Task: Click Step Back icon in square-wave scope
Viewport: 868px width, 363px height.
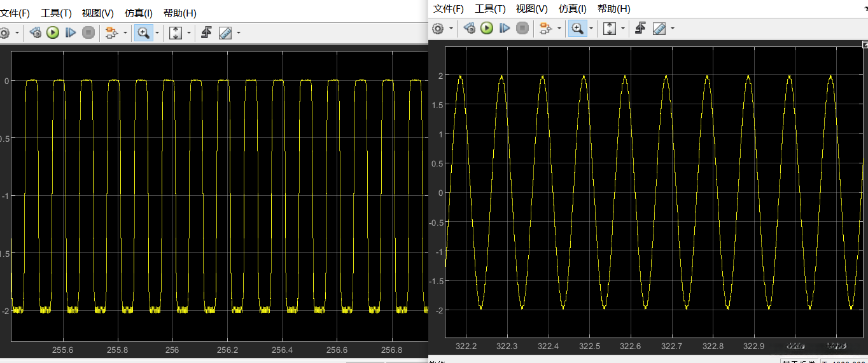Action: (x=35, y=33)
